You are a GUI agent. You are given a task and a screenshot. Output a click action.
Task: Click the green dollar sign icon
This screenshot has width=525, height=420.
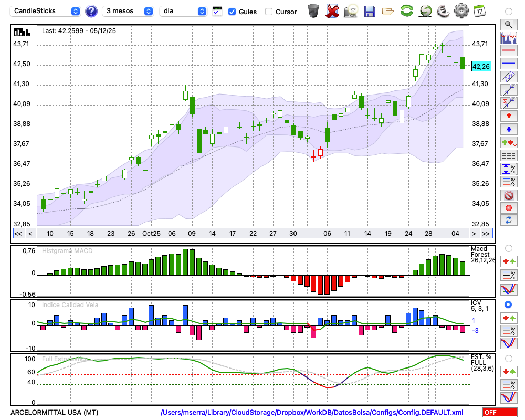[425, 11]
